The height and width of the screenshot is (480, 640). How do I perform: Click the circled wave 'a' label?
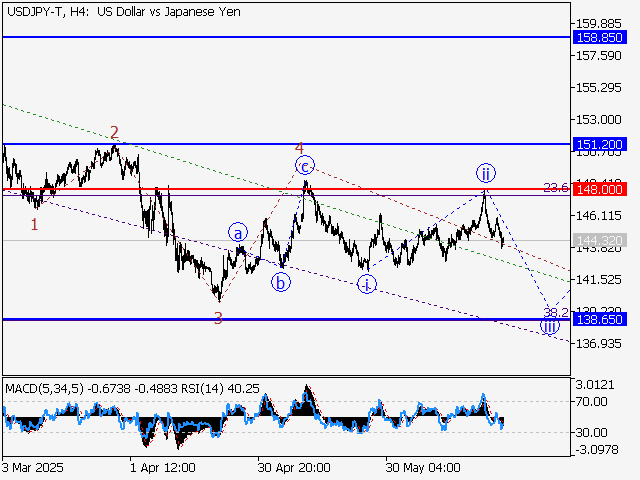point(238,232)
